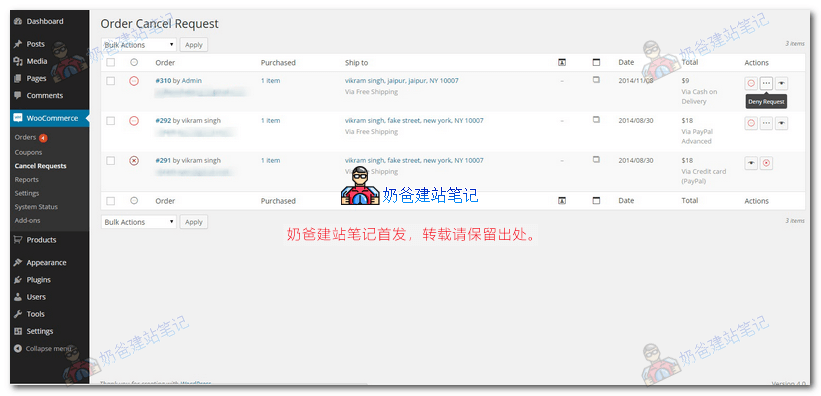Click the status column icon in table footer
This screenshot has height=396, width=821.
[x=134, y=201]
